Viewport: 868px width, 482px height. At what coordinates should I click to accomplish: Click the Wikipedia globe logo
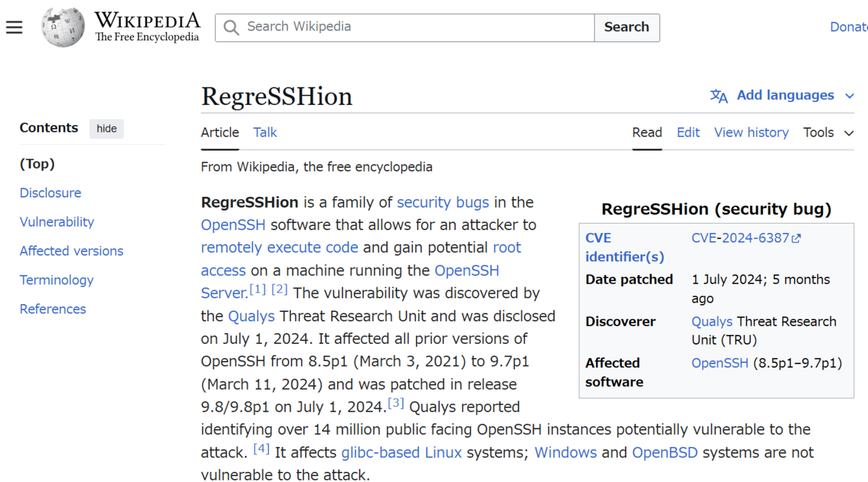(x=63, y=28)
